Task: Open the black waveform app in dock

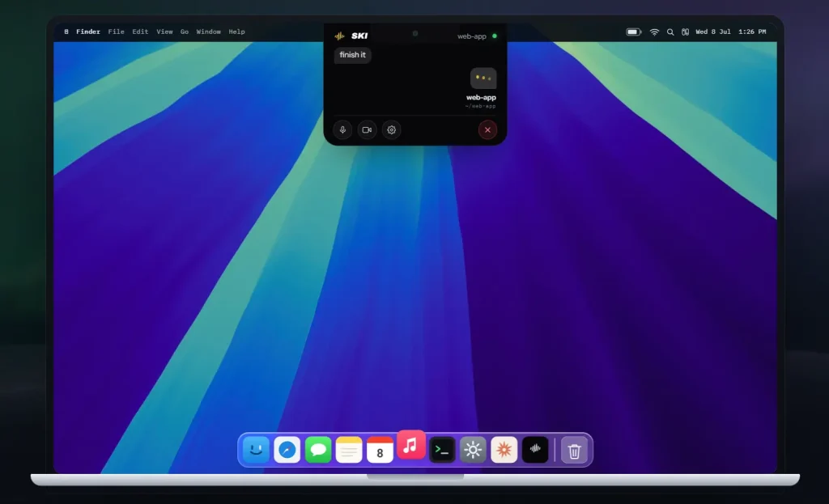Action: [x=535, y=450]
